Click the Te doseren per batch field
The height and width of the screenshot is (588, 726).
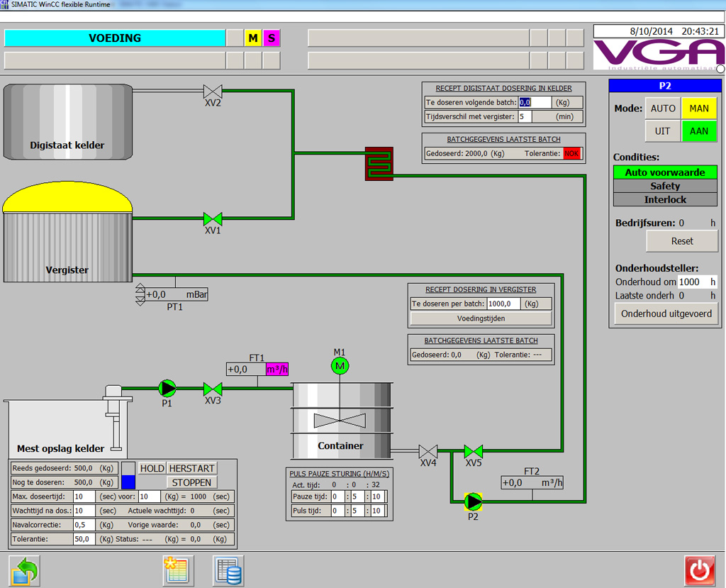[503, 304]
